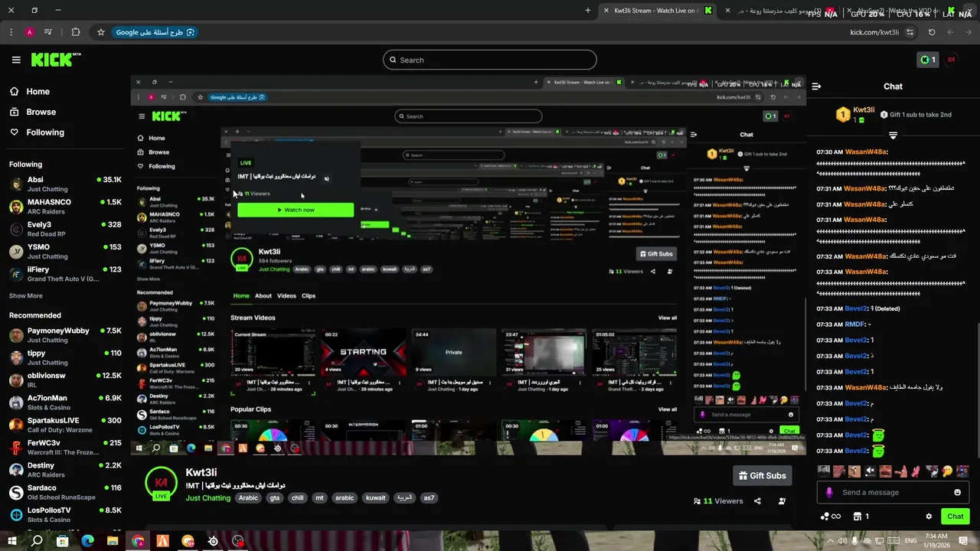
Task: Open Absi channel in Following list
Action: pyautogui.click(x=65, y=184)
